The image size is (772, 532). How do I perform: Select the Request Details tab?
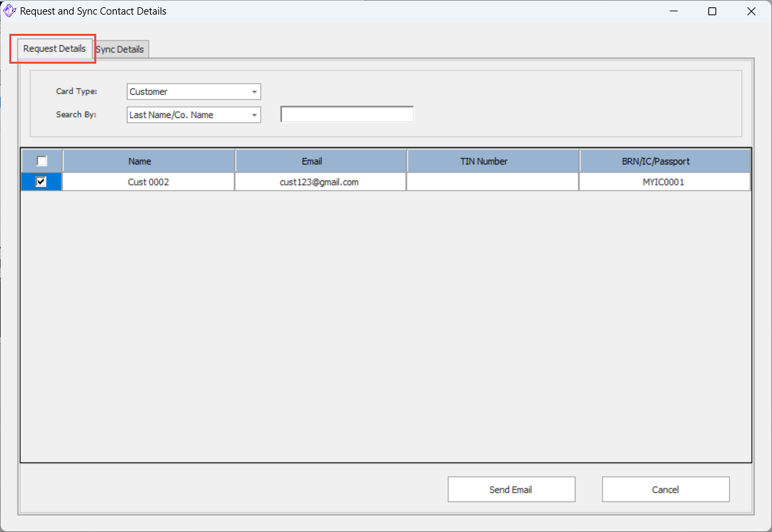(x=54, y=49)
